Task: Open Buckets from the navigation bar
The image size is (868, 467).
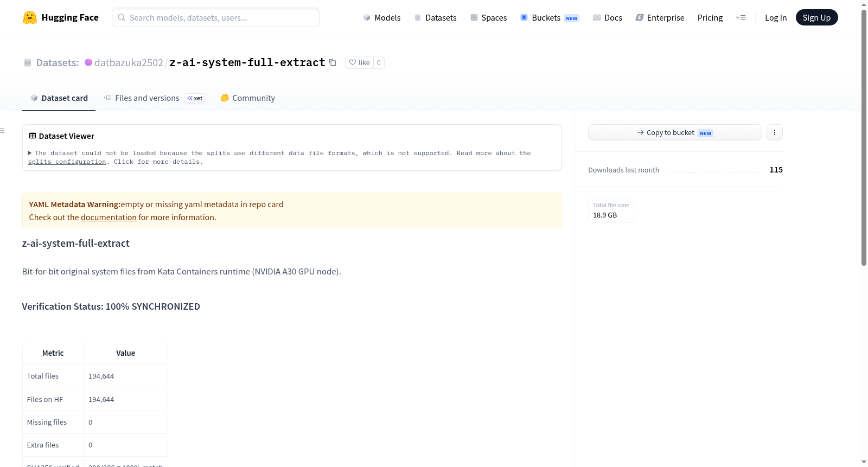Action: (550, 17)
